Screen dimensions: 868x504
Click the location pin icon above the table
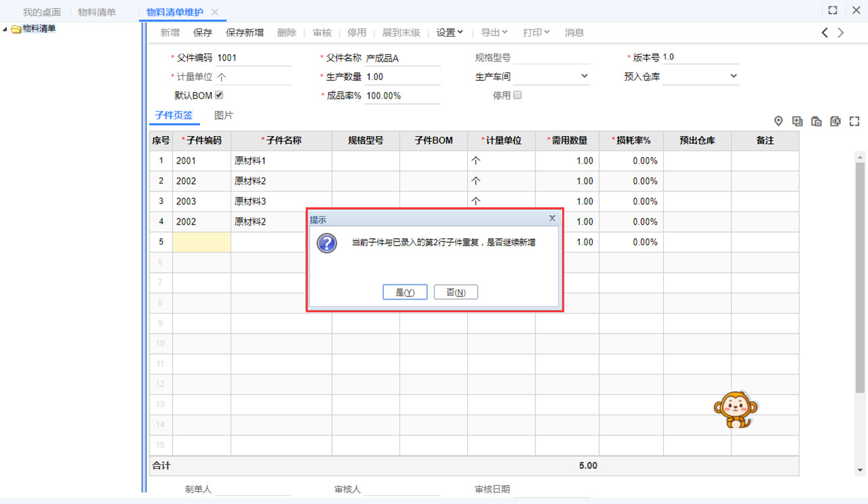pos(778,121)
